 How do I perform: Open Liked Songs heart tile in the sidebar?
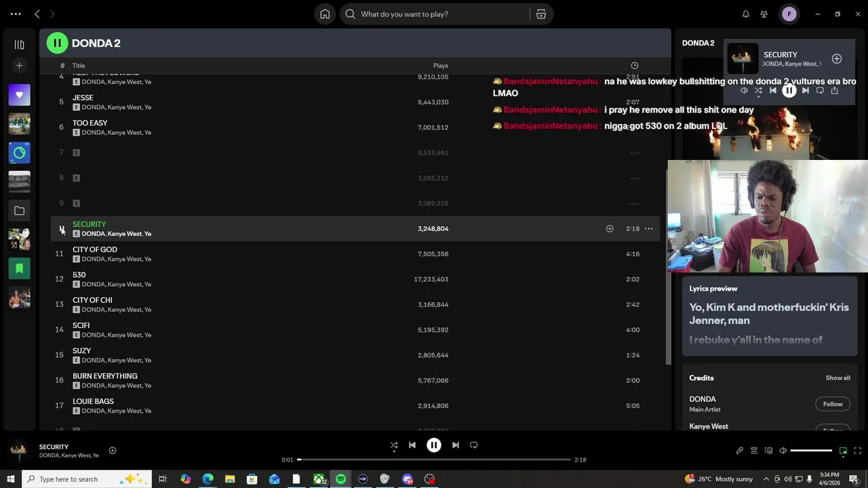click(x=19, y=95)
